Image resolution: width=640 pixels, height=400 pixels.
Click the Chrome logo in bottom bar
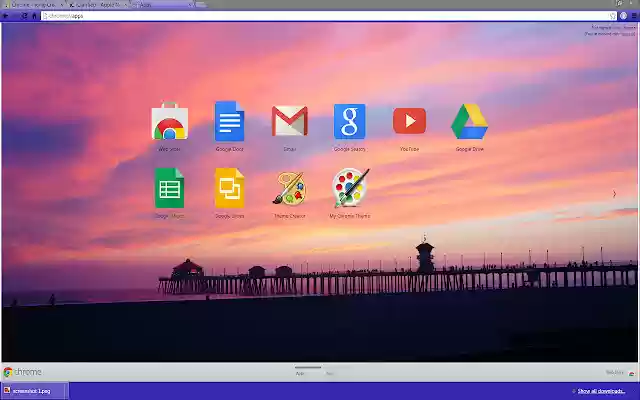pyautogui.click(x=22, y=372)
